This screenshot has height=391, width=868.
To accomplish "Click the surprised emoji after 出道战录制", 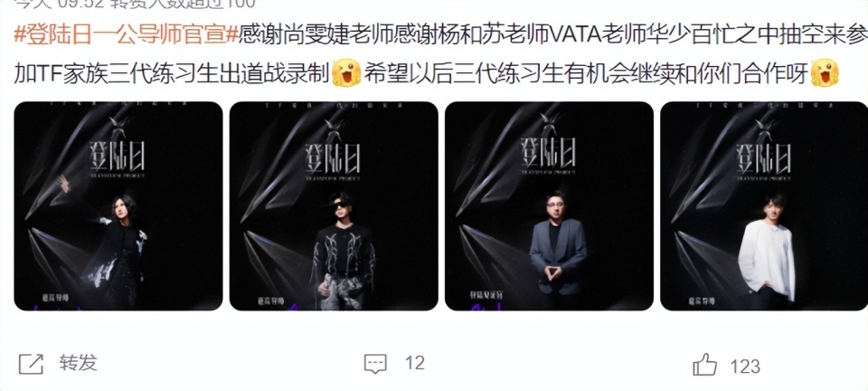I will (x=346, y=73).
